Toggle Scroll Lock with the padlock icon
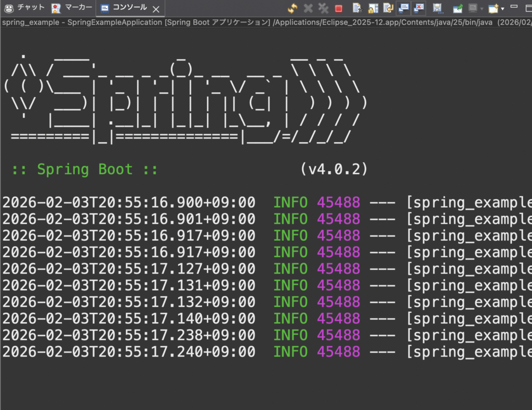The height and width of the screenshot is (410, 532). [373, 8]
